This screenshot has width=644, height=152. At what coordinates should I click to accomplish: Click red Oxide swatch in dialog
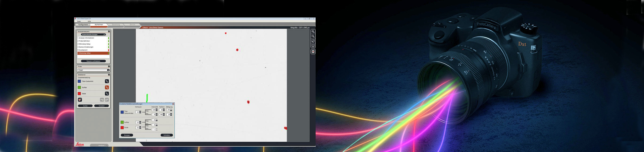tap(122, 128)
